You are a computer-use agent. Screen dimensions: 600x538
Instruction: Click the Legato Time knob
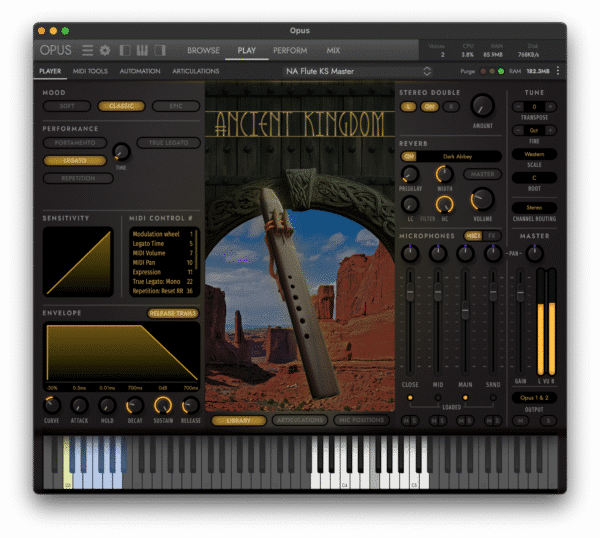122,152
